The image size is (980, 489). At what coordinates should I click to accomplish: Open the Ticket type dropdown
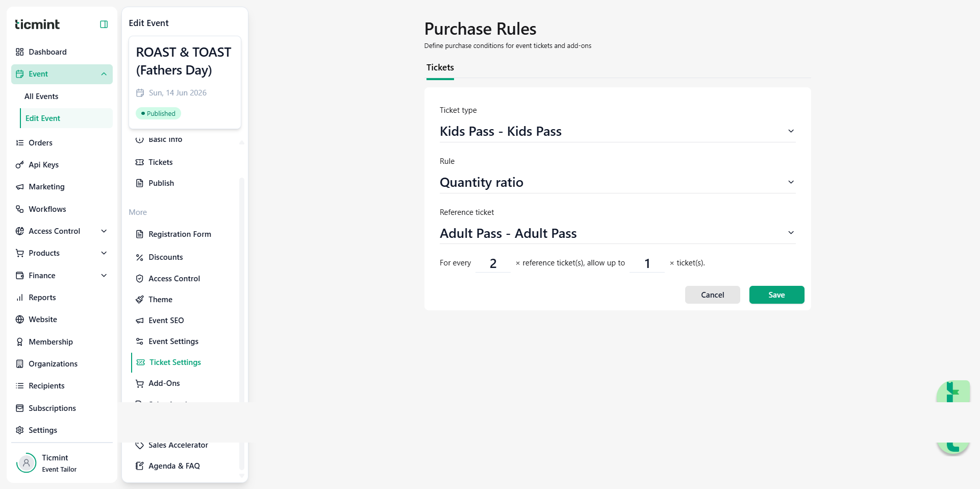tap(617, 131)
